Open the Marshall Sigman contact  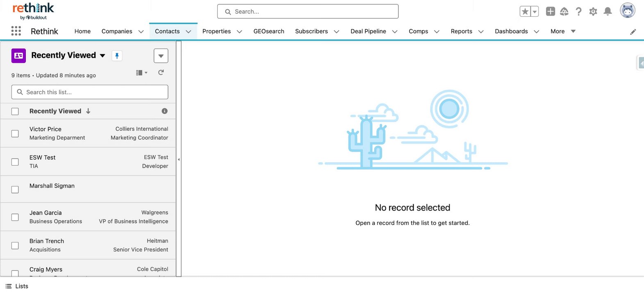click(52, 186)
